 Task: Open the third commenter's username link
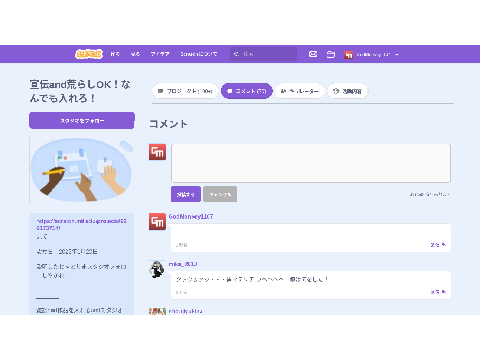[185, 311]
